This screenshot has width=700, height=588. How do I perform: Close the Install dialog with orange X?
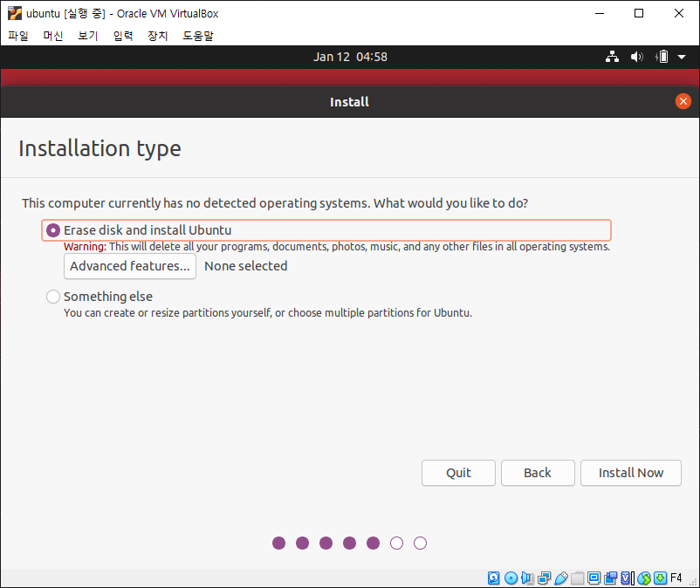point(683,101)
